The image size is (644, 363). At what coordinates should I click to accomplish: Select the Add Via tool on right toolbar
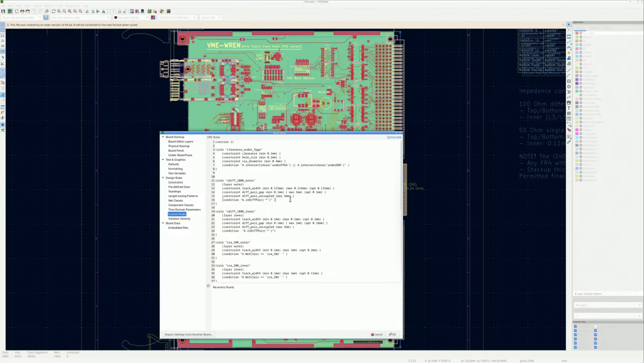click(569, 53)
